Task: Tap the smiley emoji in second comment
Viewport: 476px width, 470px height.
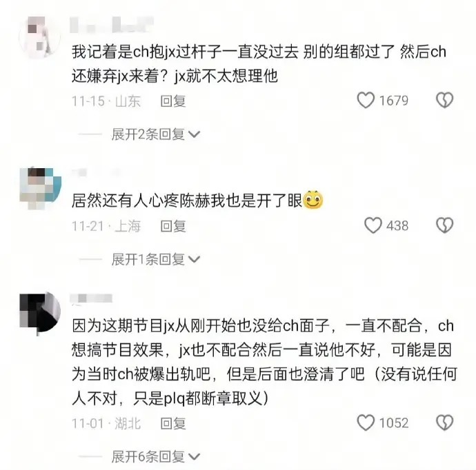Action: (x=313, y=200)
